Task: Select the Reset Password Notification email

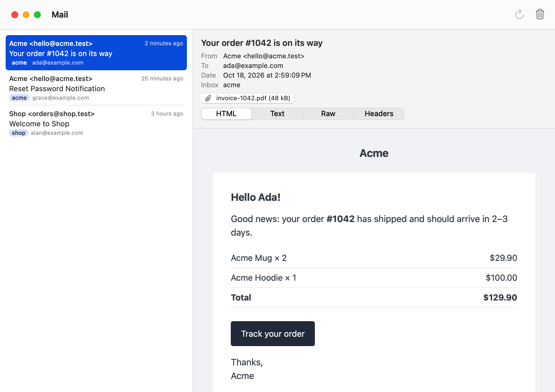Action: [96, 88]
